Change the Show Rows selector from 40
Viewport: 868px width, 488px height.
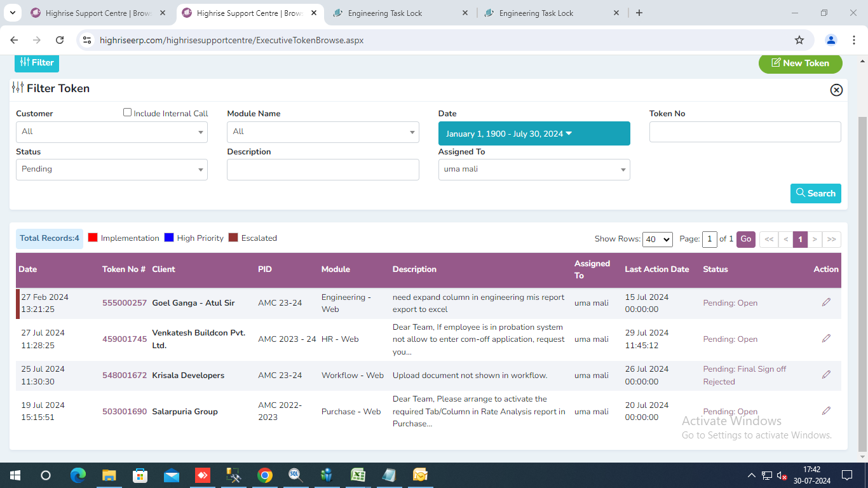[657, 240]
